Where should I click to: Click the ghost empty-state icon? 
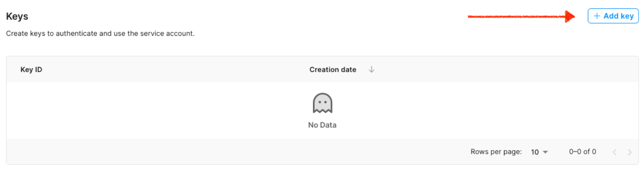click(x=322, y=103)
